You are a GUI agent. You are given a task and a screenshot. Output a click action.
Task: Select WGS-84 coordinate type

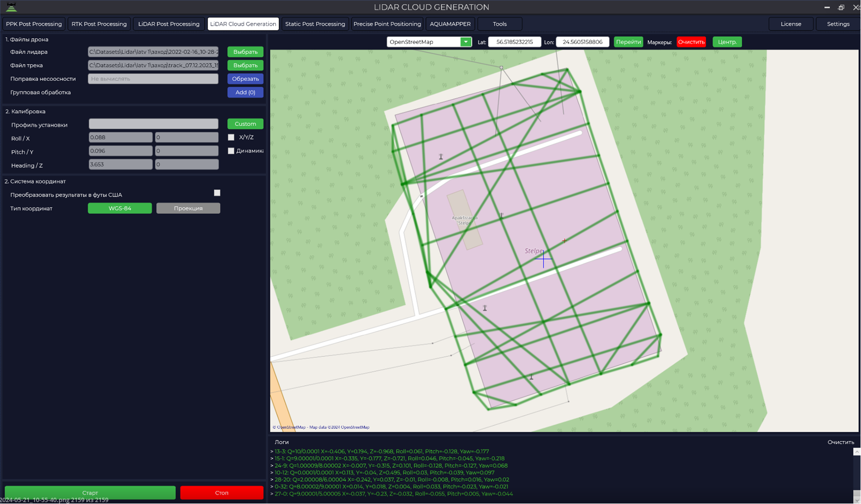tap(120, 208)
